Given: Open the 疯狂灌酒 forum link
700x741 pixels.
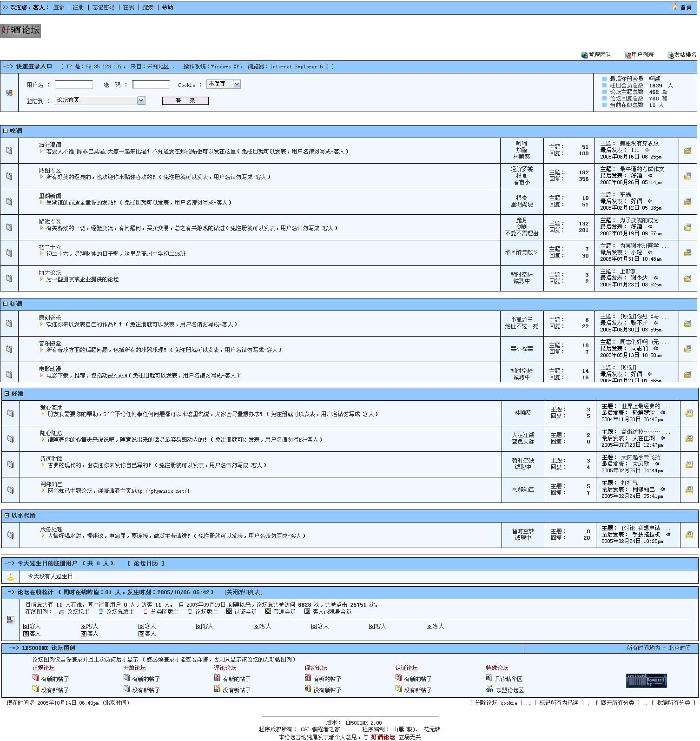Looking at the screenshot, I should tap(50, 145).
